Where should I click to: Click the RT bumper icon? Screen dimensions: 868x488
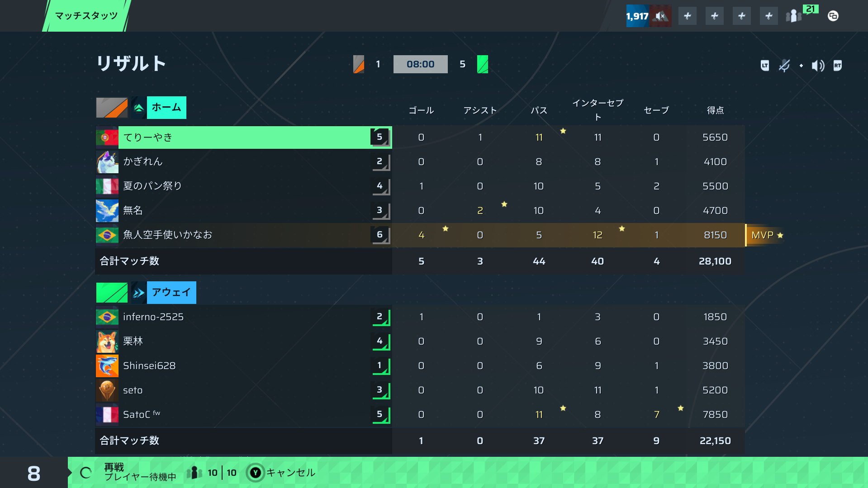(838, 66)
